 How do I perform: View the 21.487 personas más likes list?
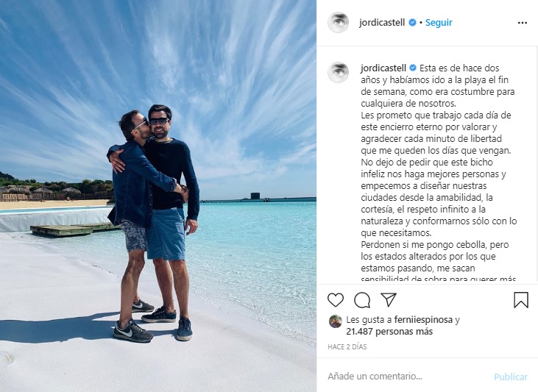click(x=389, y=332)
